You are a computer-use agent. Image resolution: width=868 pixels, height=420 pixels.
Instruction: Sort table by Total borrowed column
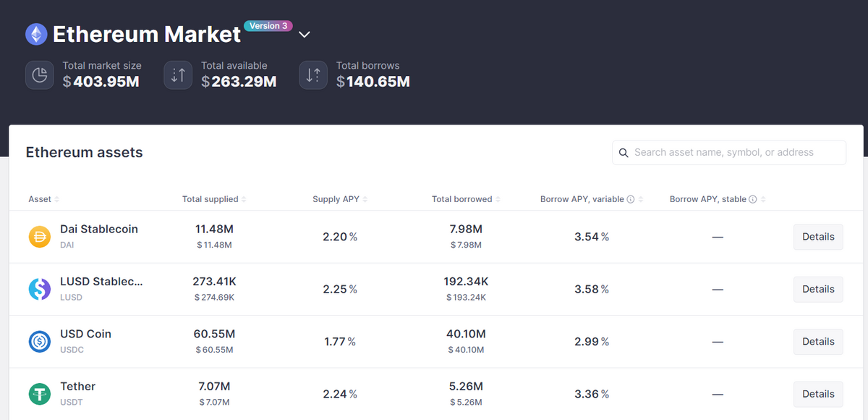(466, 199)
